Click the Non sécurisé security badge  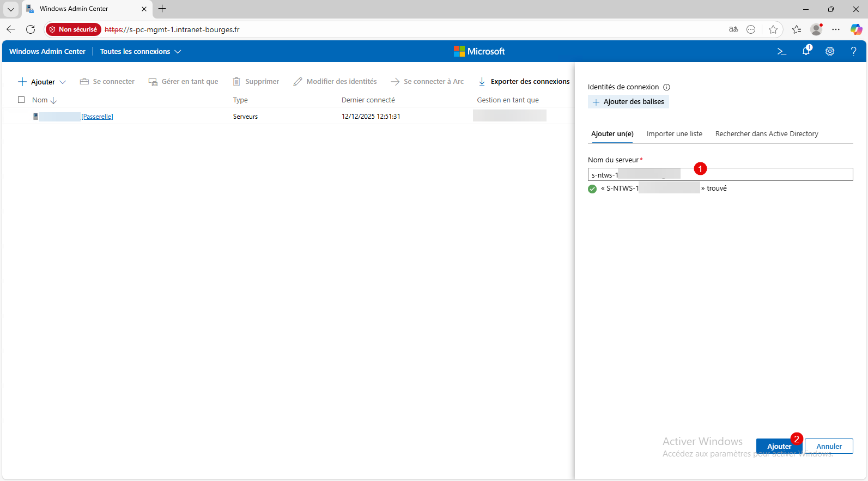(74, 29)
